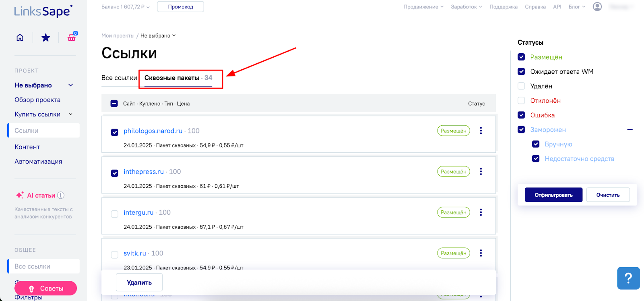Click the user profile avatar icon

(597, 7)
